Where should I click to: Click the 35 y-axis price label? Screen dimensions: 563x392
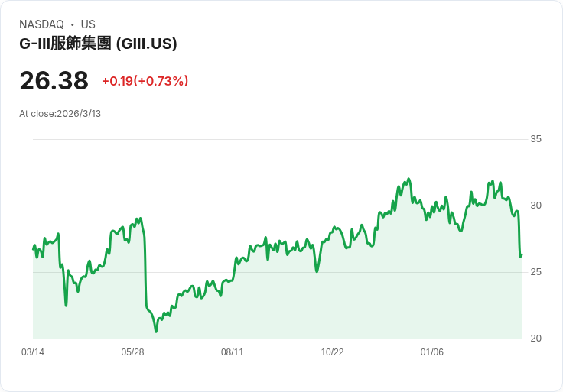point(535,139)
